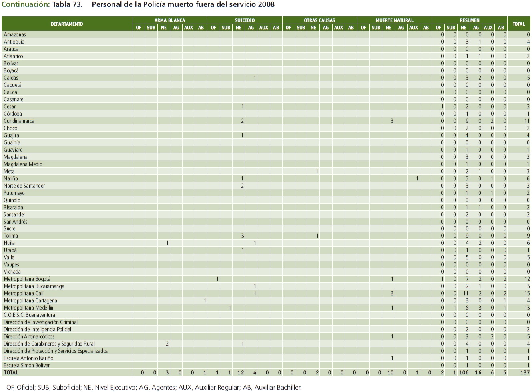
Task: Click the SUICIDIO group header
Action: 244,20
